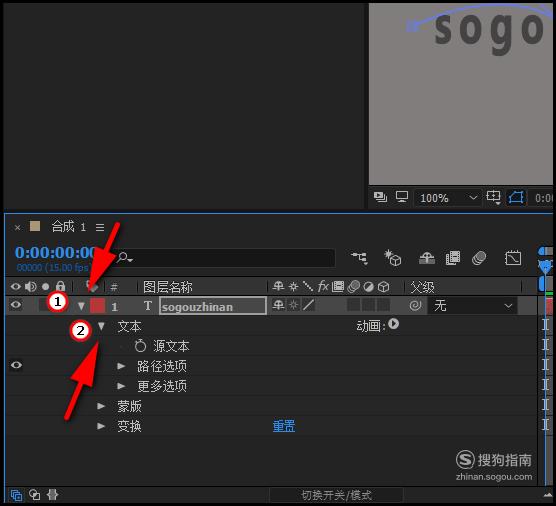Click the layer switches pane icon at bottom

16,495
